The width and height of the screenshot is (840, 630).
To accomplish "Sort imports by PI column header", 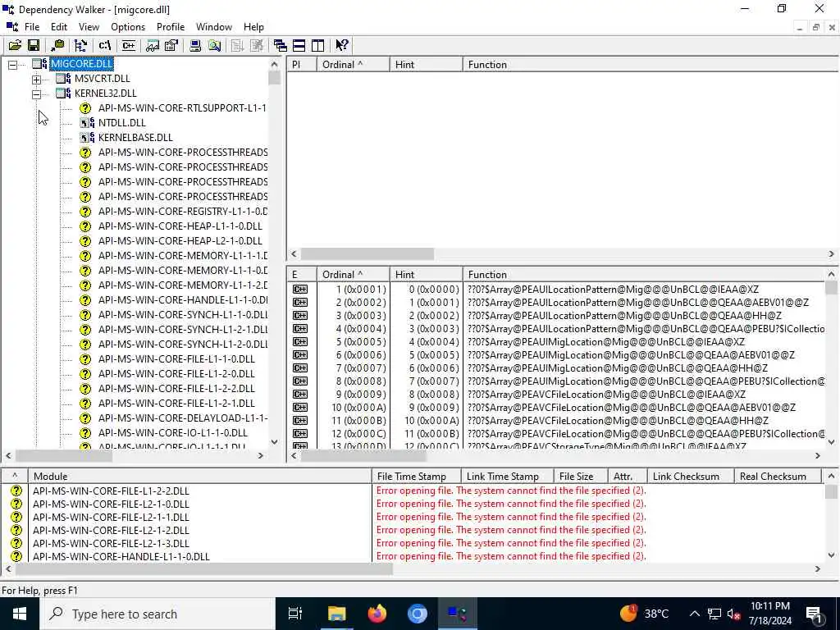I will click(x=302, y=64).
